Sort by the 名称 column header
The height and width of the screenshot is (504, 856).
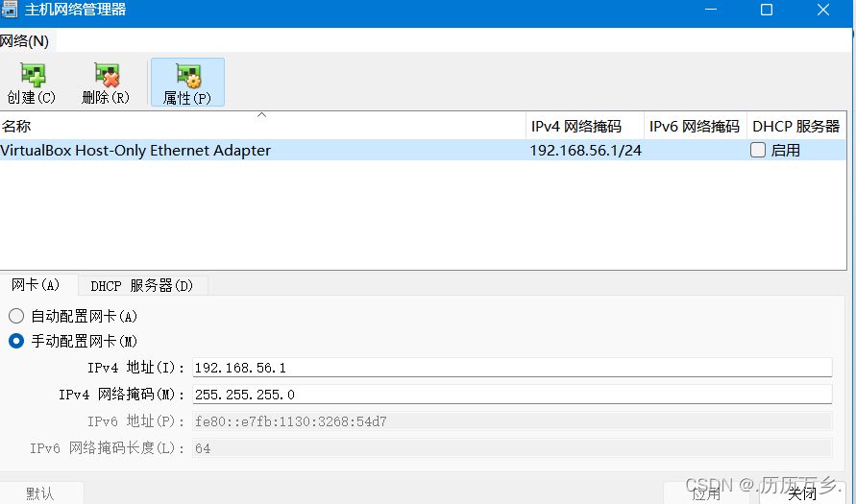[x=262, y=126]
